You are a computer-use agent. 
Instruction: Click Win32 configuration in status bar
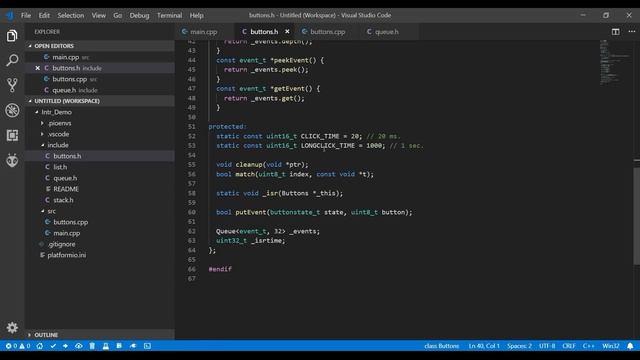pyautogui.click(x=611, y=346)
